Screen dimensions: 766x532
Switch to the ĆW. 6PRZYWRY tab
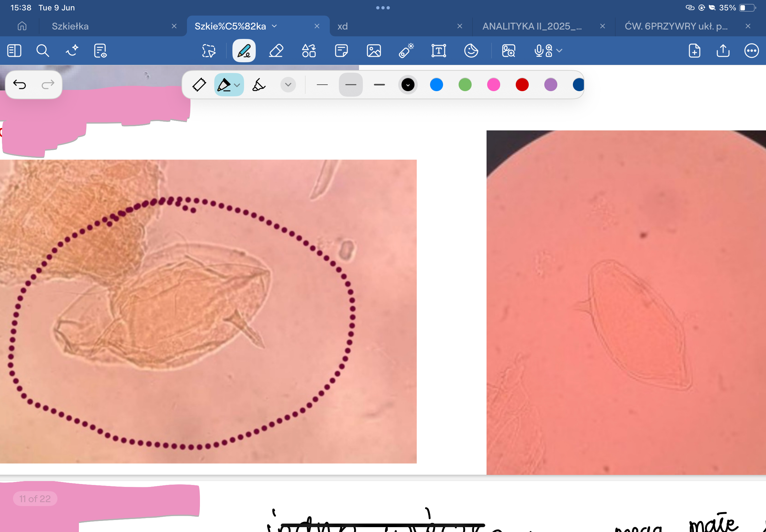tap(676, 26)
